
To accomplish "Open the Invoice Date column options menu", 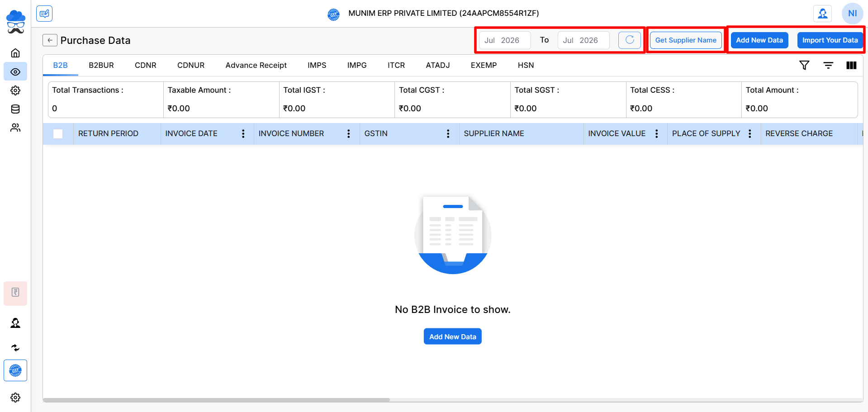I will (x=243, y=134).
